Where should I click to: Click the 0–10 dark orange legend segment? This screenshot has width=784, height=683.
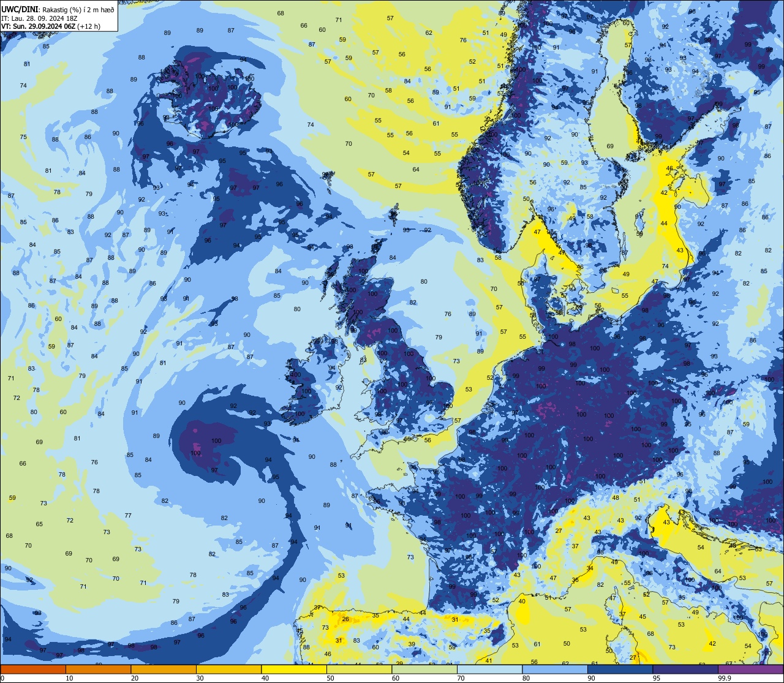(x=33, y=670)
